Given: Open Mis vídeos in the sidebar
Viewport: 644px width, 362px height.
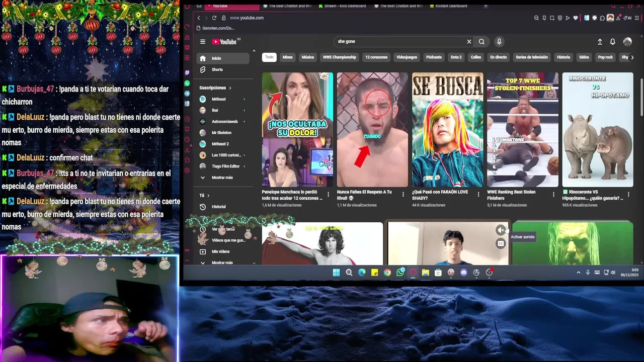Looking at the screenshot, I should 222,251.
